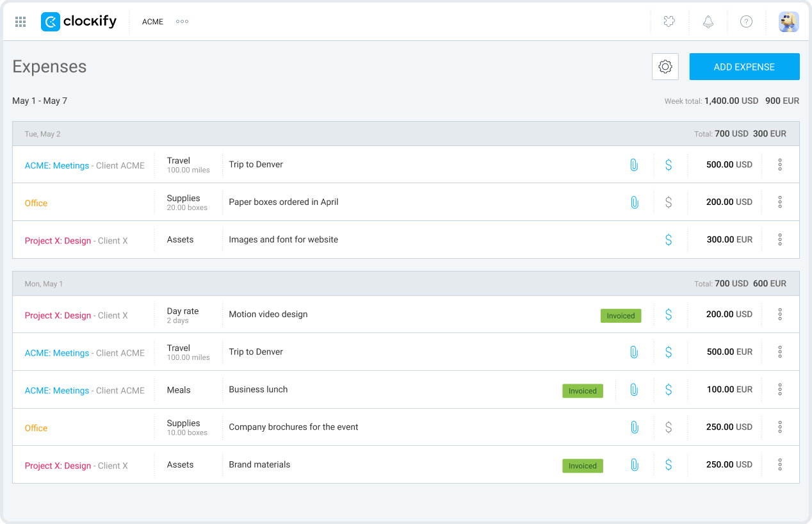Screen dimensions: 812x524
Task: Open more options for Brand materials expense
Action: coord(780,464)
